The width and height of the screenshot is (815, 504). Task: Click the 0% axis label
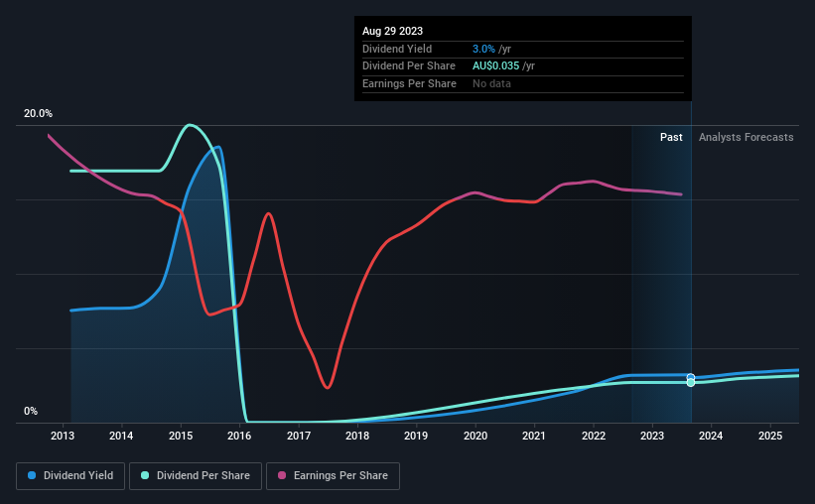(x=31, y=411)
